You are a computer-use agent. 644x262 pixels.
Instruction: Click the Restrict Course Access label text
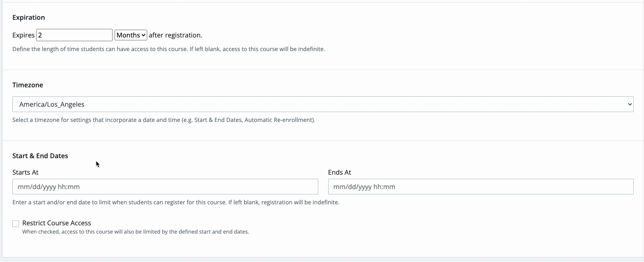(56, 223)
